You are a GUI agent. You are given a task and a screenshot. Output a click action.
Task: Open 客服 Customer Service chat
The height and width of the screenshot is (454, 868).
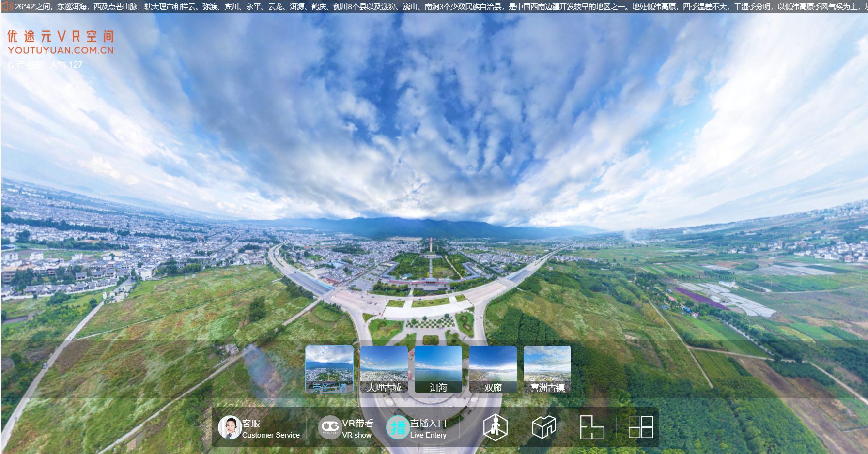click(x=260, y=428)
